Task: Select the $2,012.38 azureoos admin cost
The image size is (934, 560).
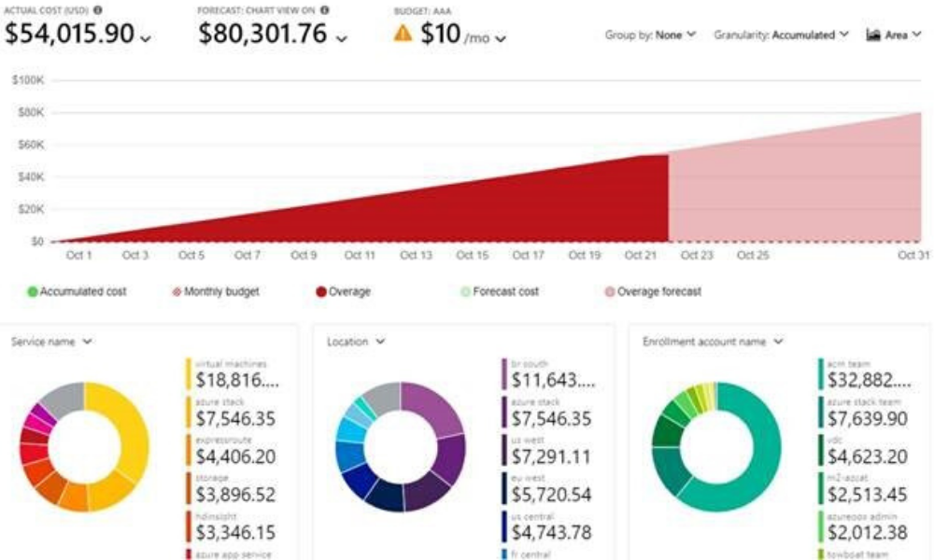Action: 868,532
